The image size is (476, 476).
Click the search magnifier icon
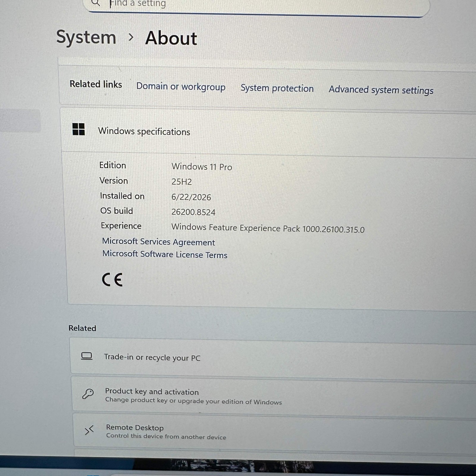[x=96, y=3]
